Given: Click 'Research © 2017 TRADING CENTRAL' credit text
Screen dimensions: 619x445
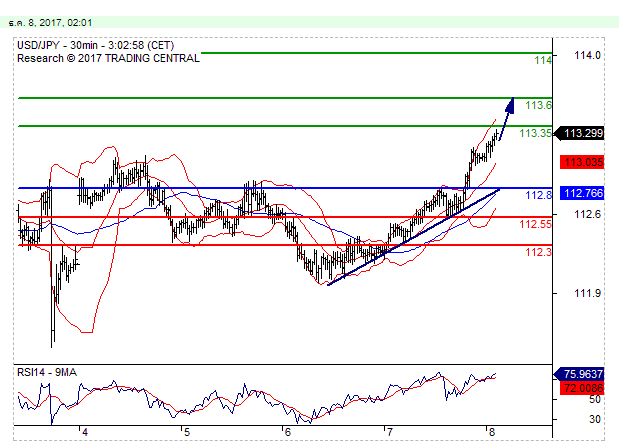Looking at the screenshot, I should point(109,58).
